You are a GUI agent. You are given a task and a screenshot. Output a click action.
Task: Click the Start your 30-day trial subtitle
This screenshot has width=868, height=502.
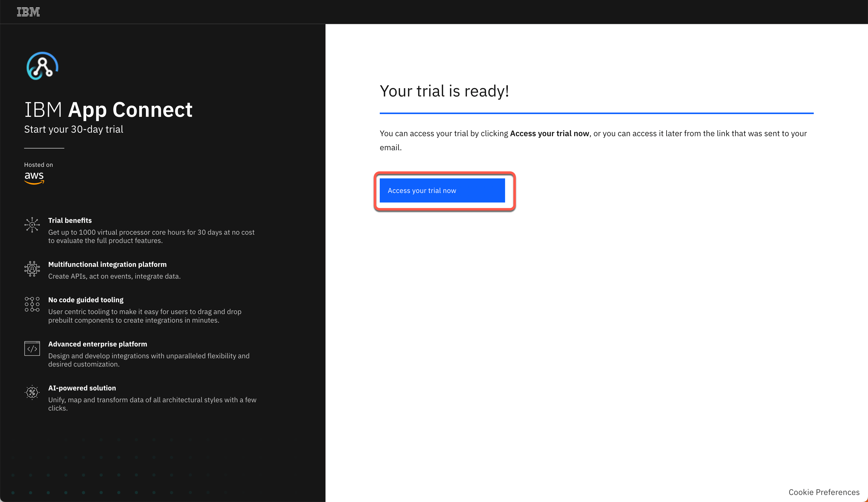(x=73, y=129)
